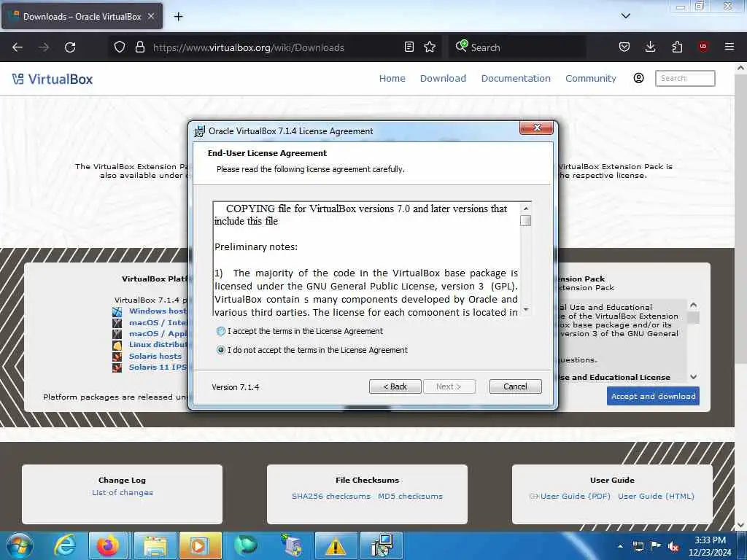
Task: Open the Linux distributions link
Action: 158,344
